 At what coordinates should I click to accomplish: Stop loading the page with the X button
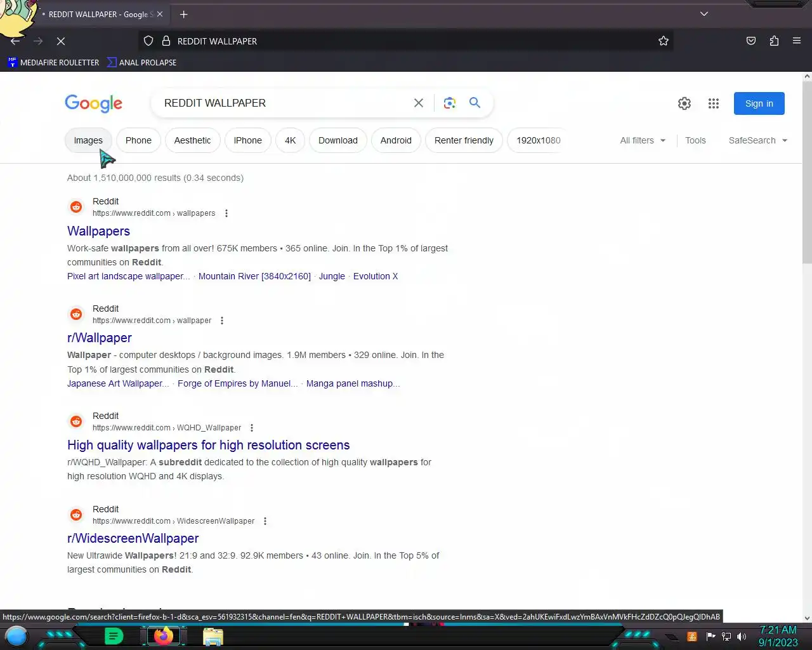pyautogui.click(x=61, y=41)
